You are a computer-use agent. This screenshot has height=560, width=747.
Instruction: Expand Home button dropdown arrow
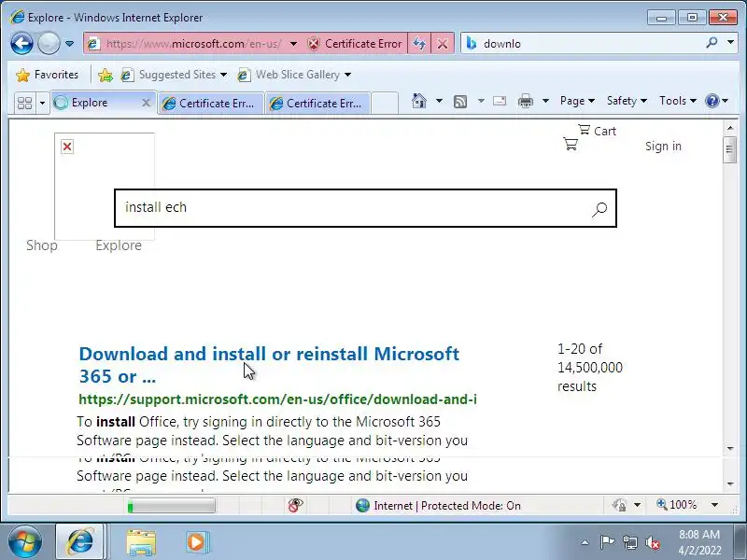pyautogui.click(x=439, y=101)
